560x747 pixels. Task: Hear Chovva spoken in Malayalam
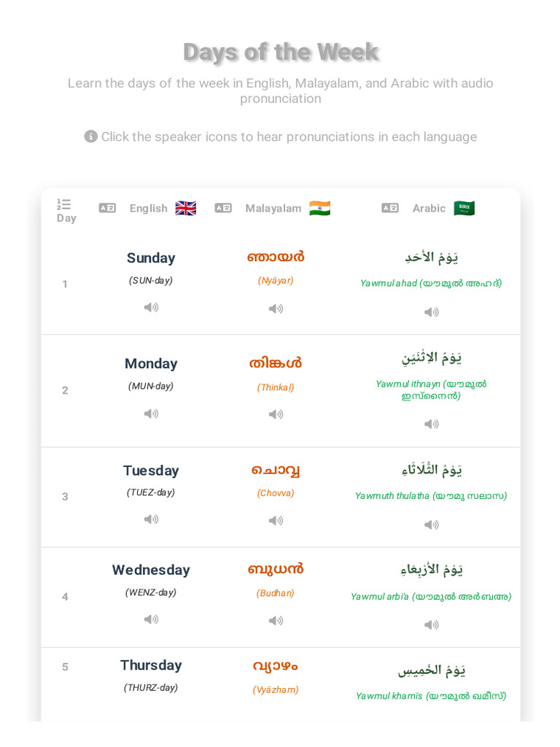tap(276, 521)
